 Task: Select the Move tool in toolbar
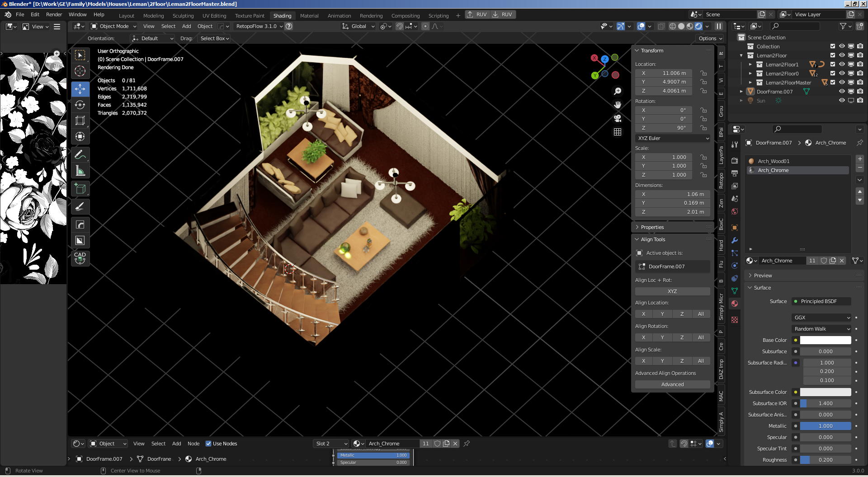(80, 89)
